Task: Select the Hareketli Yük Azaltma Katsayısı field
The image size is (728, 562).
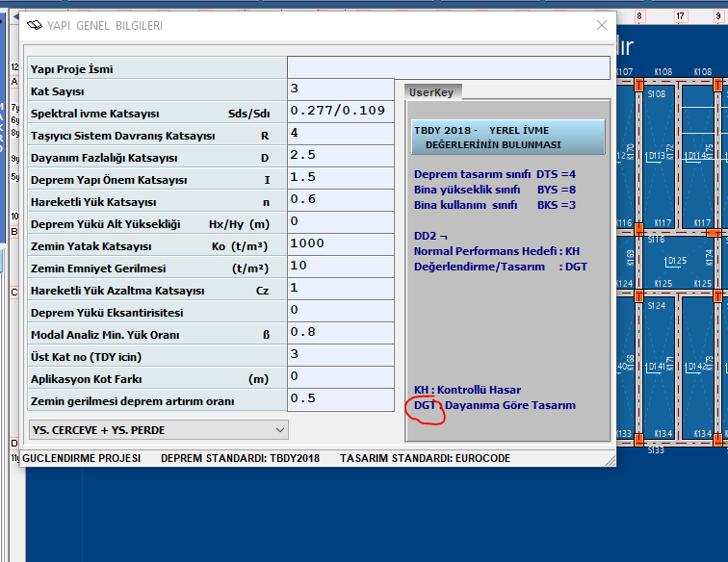Action: point(340,289)
